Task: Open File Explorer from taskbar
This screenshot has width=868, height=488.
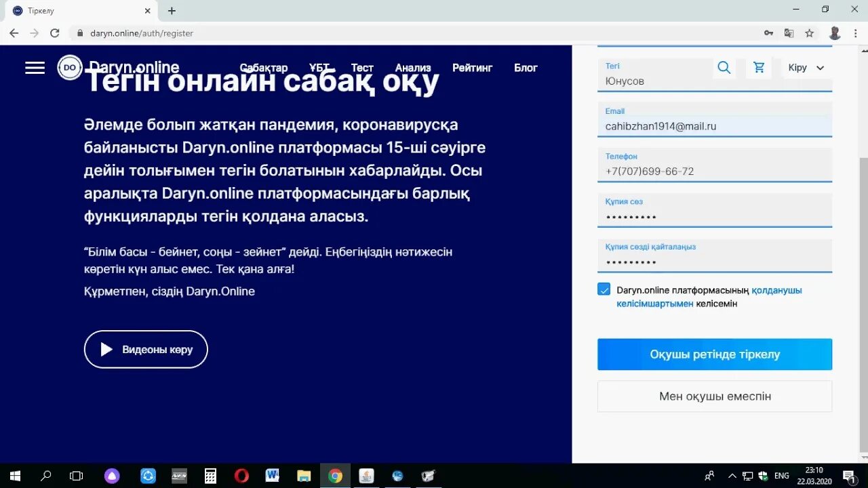Action: [304, 476]
